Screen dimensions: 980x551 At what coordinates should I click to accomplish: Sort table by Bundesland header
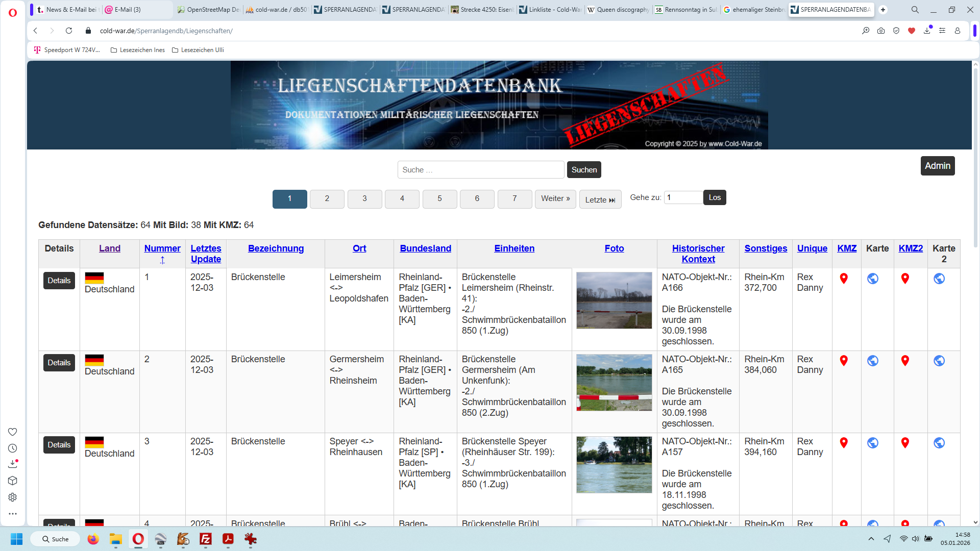coord(425,248)
